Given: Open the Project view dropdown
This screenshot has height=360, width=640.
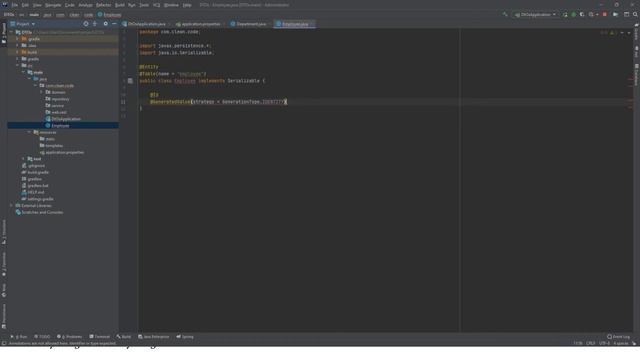Looking at the screenshot, I should coord(23,24).
